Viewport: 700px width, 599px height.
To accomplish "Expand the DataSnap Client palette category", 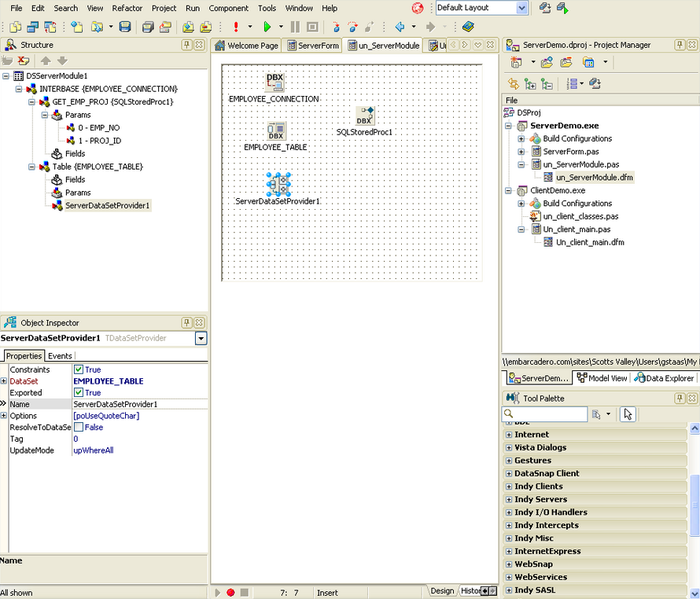I will click(508, 473).
